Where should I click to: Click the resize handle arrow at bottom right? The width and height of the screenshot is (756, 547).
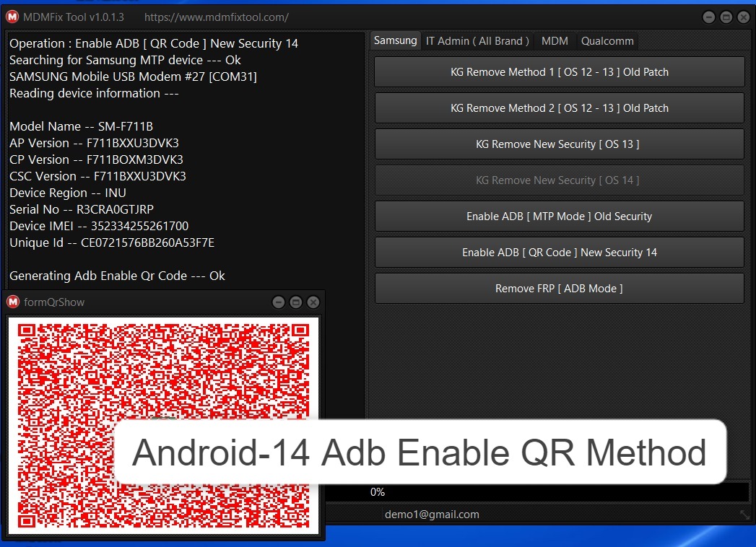(745, 515)
